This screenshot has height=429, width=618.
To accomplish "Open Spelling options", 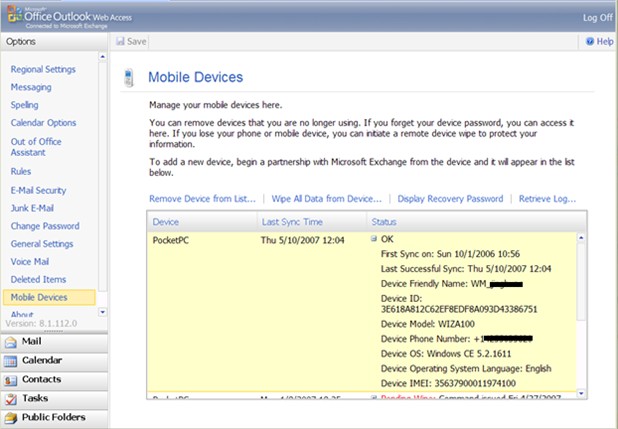I will [24, 105].
